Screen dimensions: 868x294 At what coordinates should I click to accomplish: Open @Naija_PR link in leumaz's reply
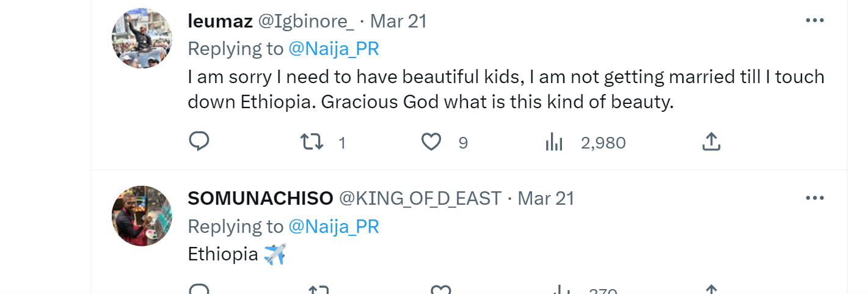[334, 49]
